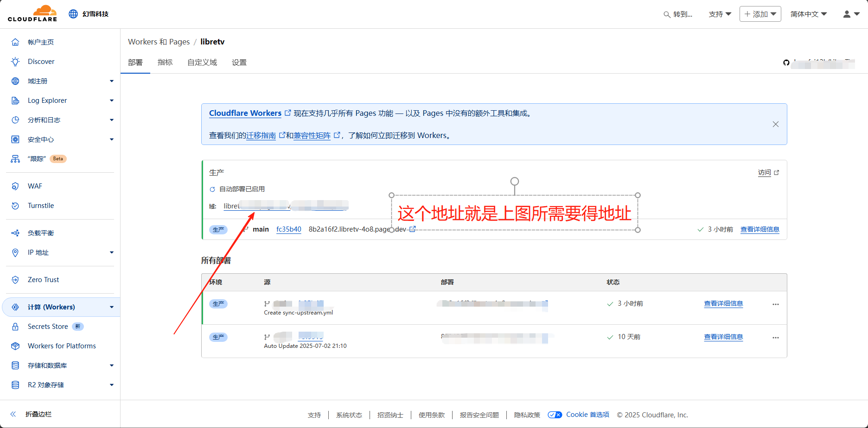
Task: Expand the 安全中心 menu arrow
Action: (112, 139)
